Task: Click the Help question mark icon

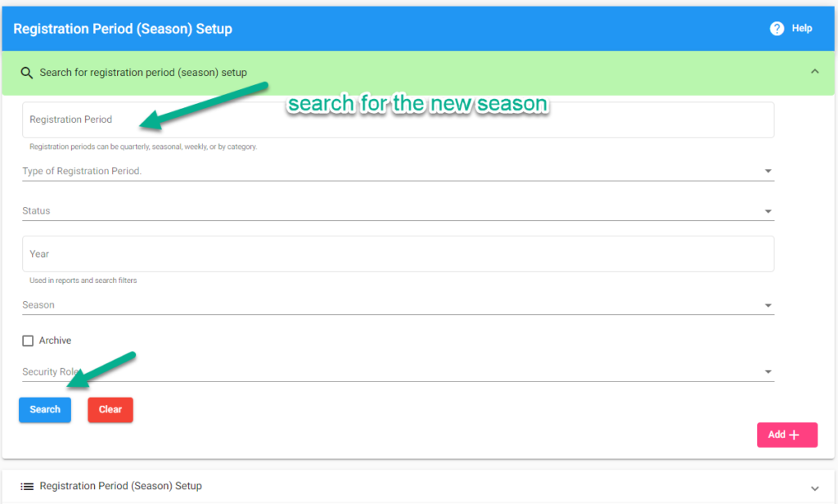Action: [x=777, y=29]
